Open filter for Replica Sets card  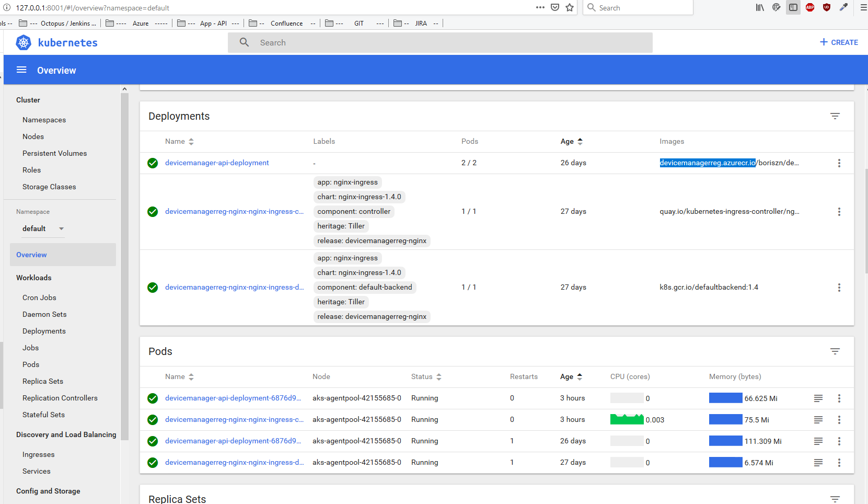tap(835, 499)
